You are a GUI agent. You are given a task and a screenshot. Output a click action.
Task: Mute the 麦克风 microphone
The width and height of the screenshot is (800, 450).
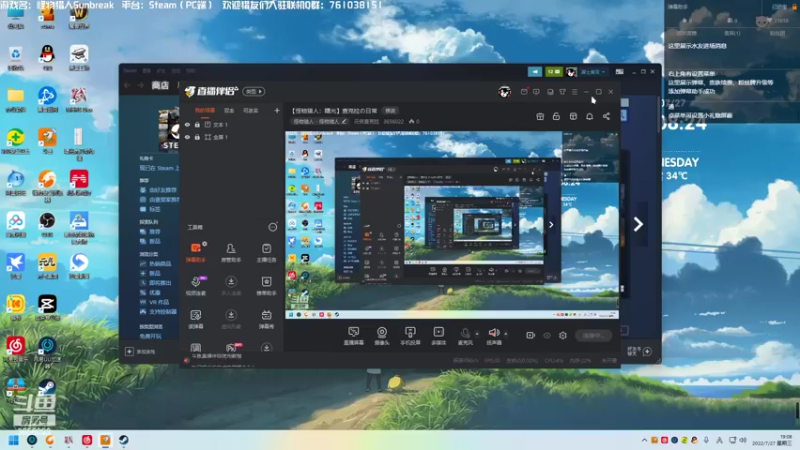coord(465,336)
